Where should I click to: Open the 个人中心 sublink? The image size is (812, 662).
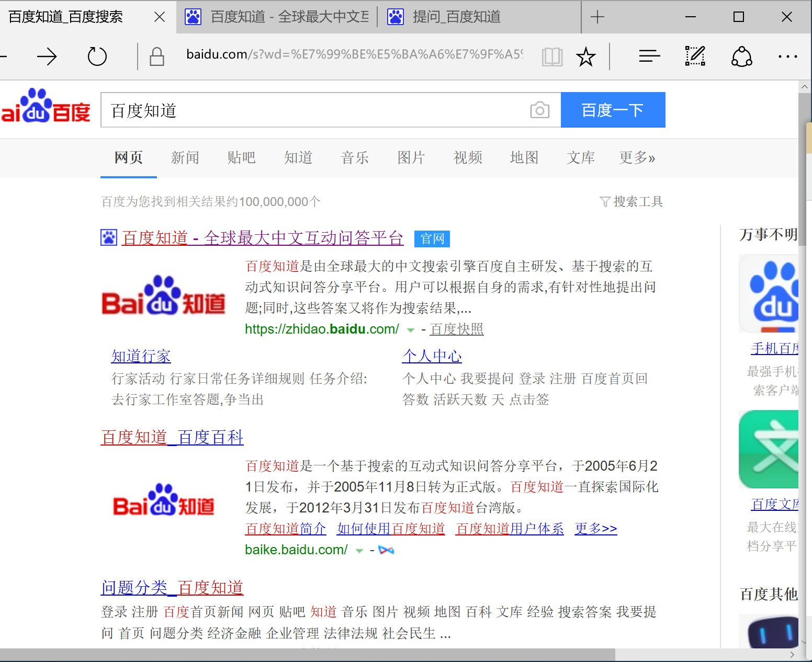[x=432, y=356]
